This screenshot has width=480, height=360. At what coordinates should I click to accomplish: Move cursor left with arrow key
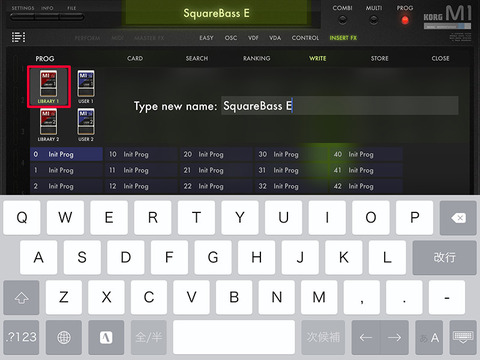click(x=366, y=337)
